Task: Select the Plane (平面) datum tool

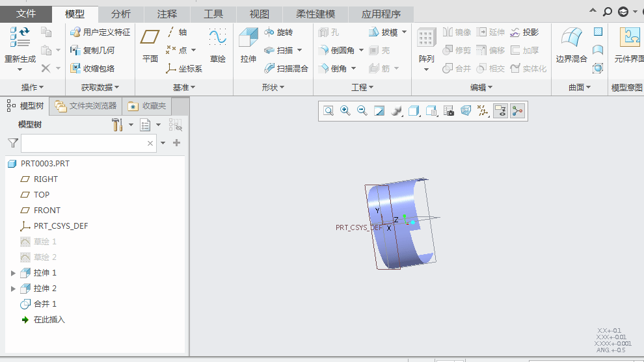Action: (x=150, y=44)
